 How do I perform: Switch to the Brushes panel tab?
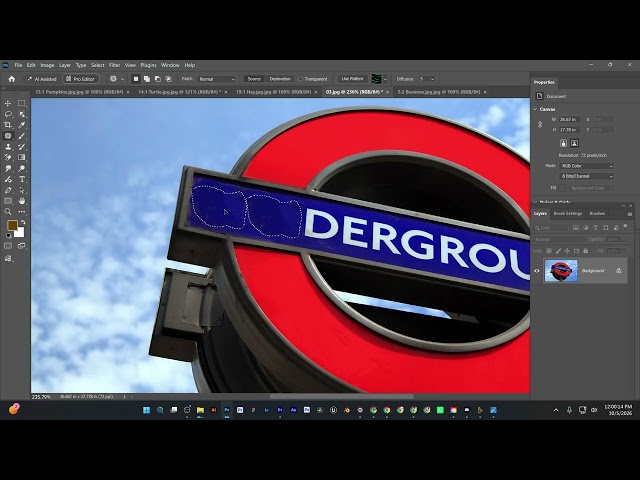point(597,213)
